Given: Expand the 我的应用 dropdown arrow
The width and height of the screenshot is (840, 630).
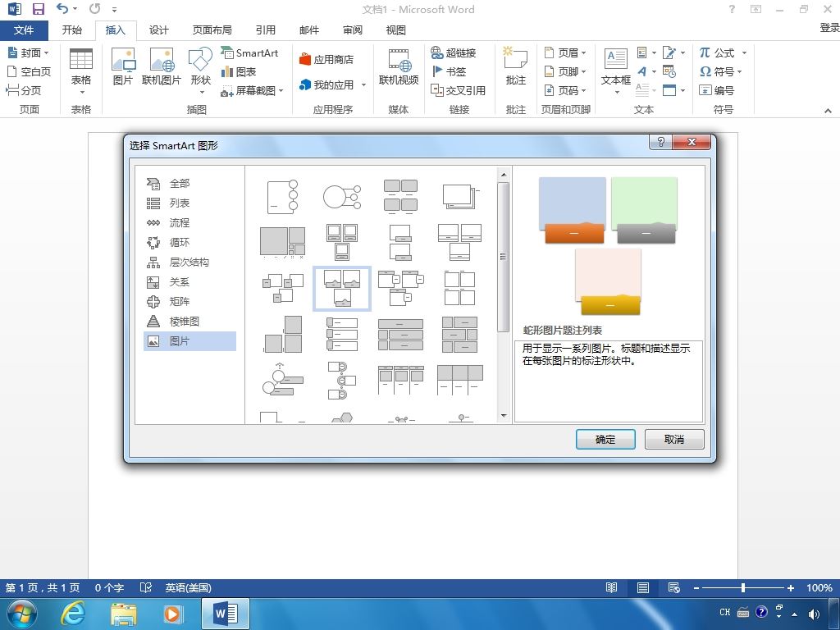Looking at the screenshot, I should (363, 84).
